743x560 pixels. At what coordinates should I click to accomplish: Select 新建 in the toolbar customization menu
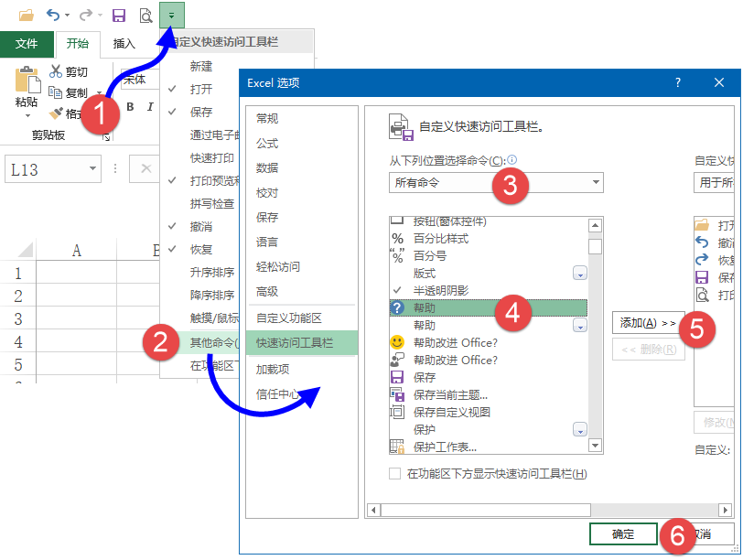[201, 66]
